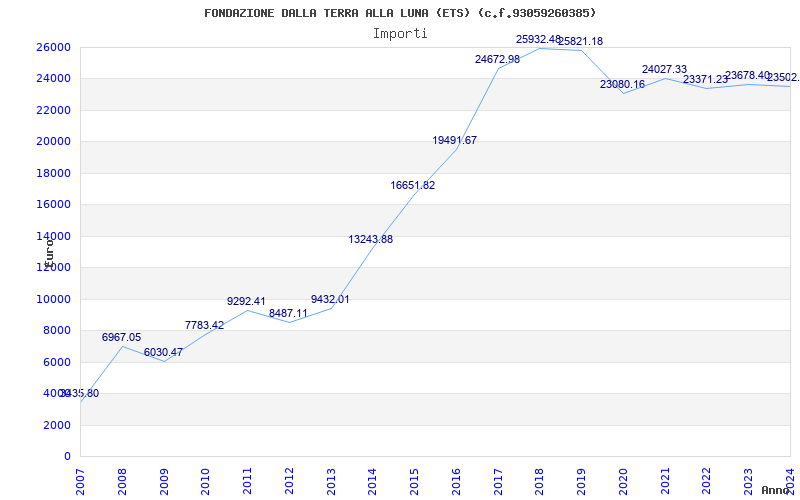The image size is (800, 500).
Task: Select the Importi subtitle text
Action: 400,34
